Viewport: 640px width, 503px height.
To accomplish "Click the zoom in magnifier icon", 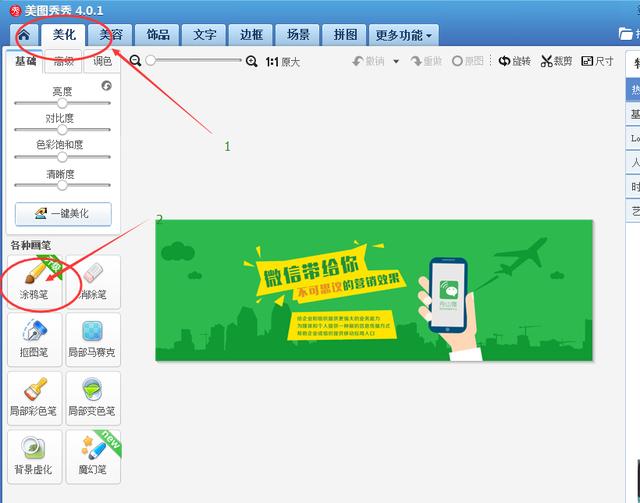I will [252, 62].
